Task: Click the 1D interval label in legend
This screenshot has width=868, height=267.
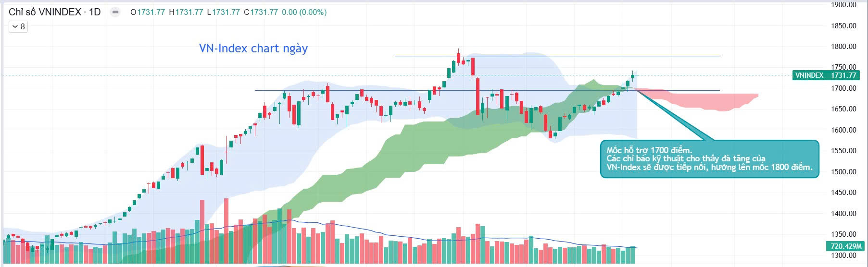Action: 95,12
